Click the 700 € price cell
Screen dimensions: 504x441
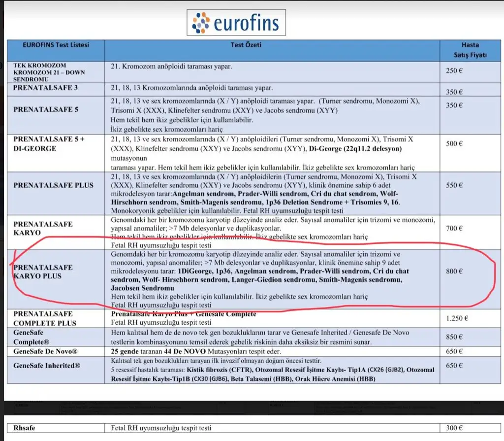click(x=454, y=228)
